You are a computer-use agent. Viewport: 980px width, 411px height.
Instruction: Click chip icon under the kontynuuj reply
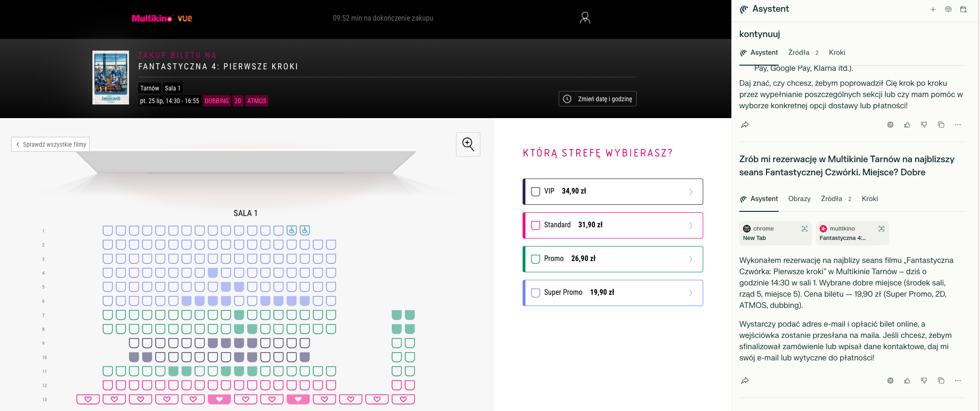coord(890,125)
